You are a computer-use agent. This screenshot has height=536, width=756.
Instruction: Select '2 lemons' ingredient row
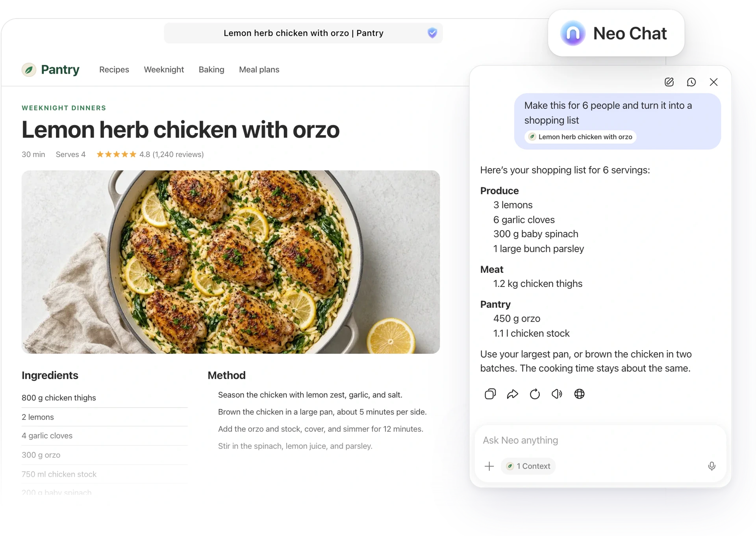coord(104,417)
